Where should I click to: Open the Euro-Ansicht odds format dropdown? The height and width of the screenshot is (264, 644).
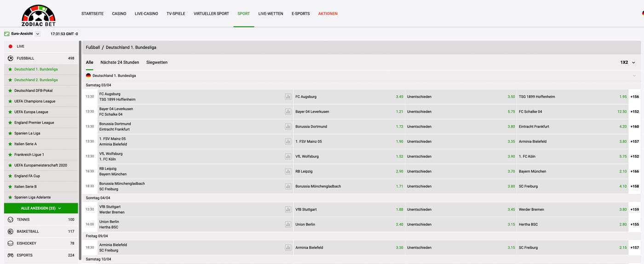pyautogui.click(x=38, y=34)
